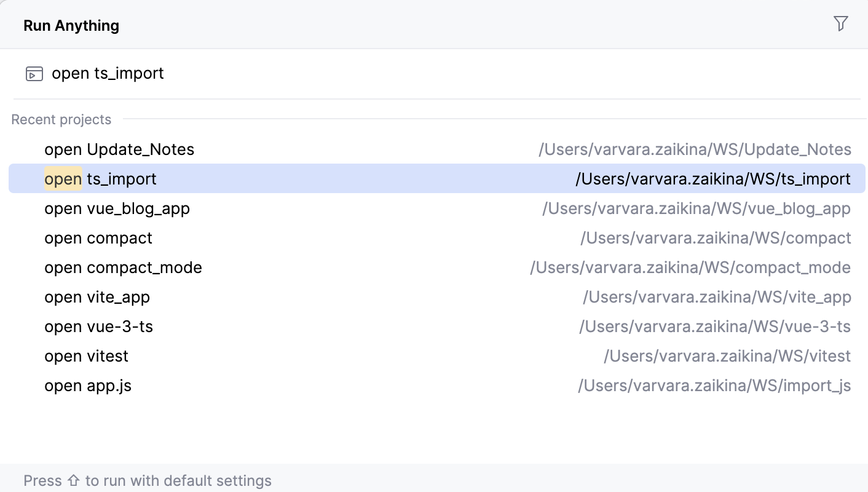Open the app.js project entry
Screen dimensions: 868x492
[x=87, y=386]
